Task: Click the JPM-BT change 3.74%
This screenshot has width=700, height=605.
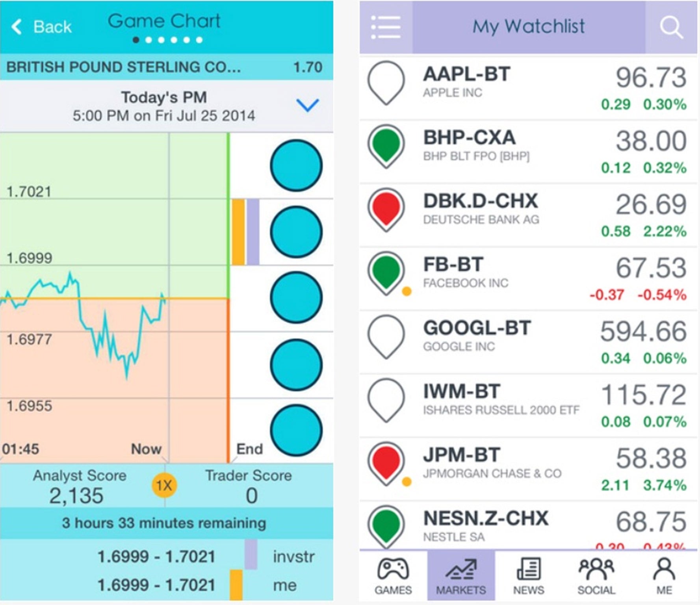Action: (x=665, y=485)
